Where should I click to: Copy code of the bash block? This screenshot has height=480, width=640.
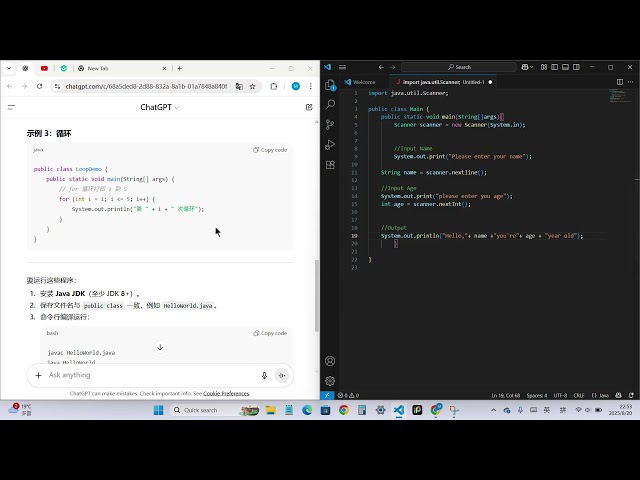270,333
